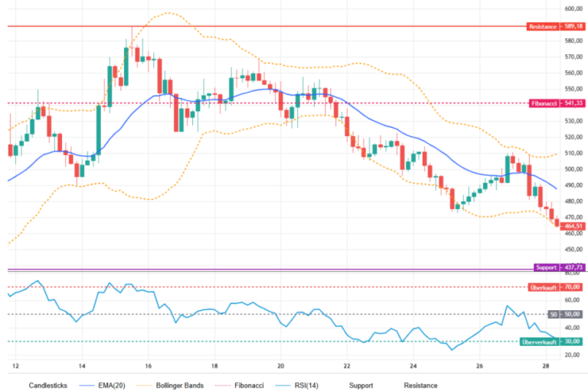This screenshot has width=588, height=392.
Task: Click date 14 on the time axis
Action: pos(82,366)
